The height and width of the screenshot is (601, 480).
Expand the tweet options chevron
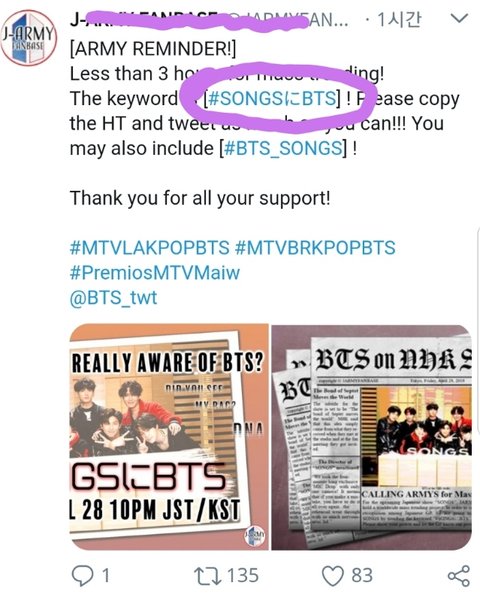click(x=459, y=18)
